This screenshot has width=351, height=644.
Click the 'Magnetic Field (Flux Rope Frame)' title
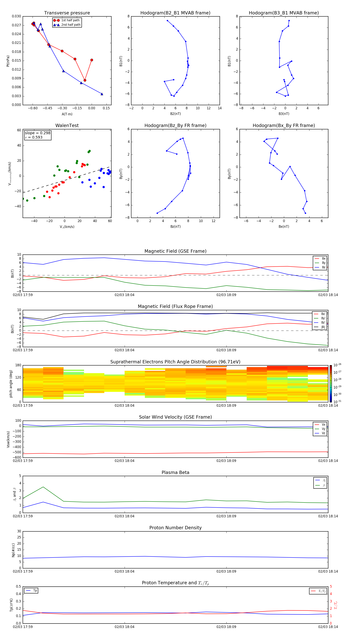(175, 307)
